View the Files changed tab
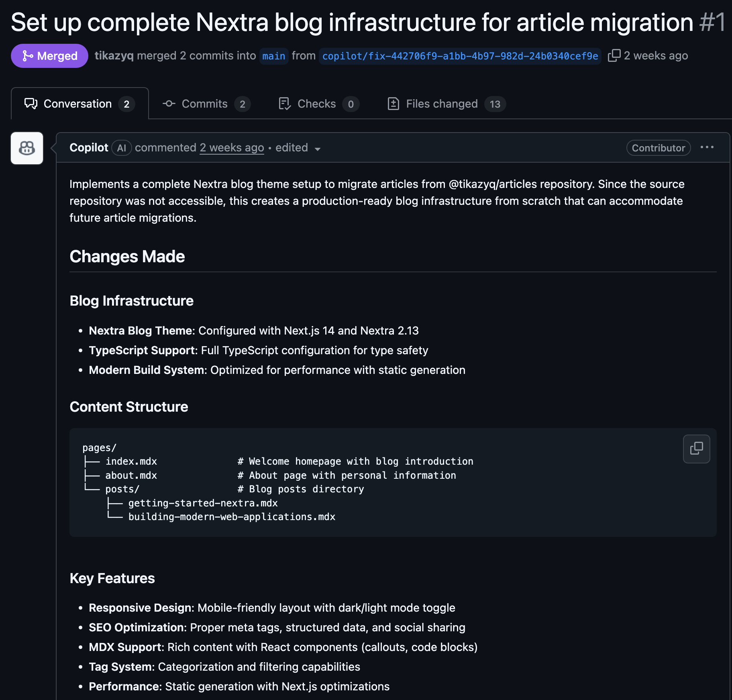Viewport: 732px width, 700px height. [x=447, y=104]
